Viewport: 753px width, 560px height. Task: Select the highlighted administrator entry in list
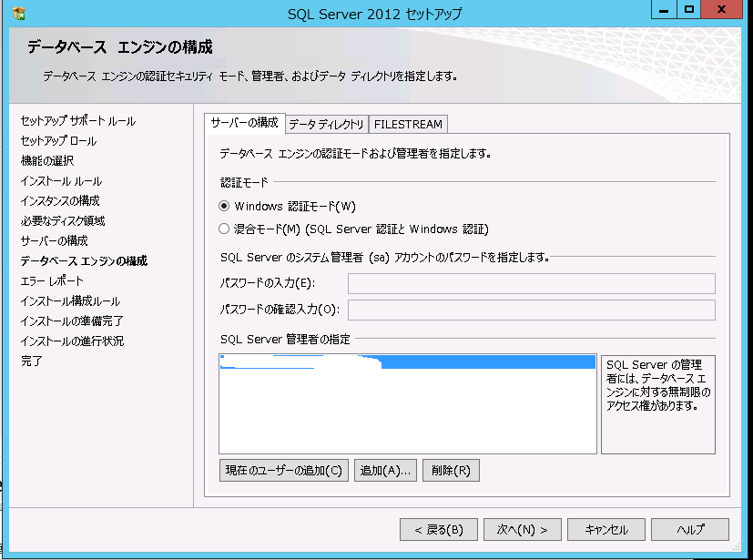click(x=407, y=361)
